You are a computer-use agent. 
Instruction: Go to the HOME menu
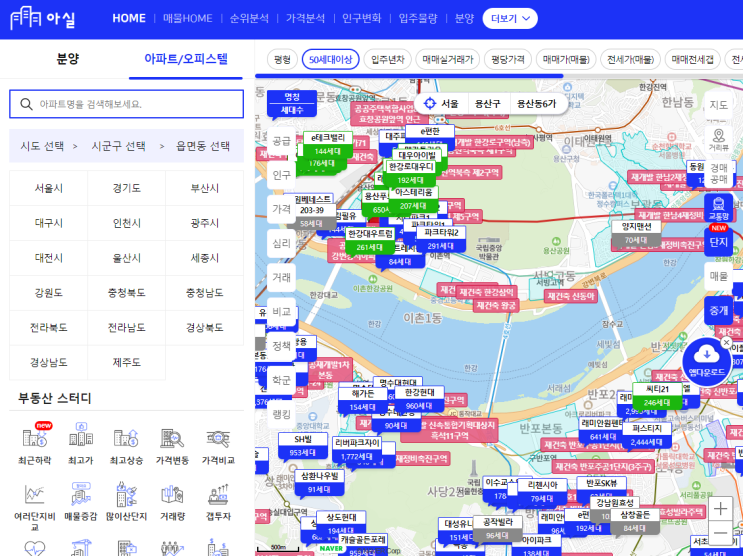pos(129,18)
